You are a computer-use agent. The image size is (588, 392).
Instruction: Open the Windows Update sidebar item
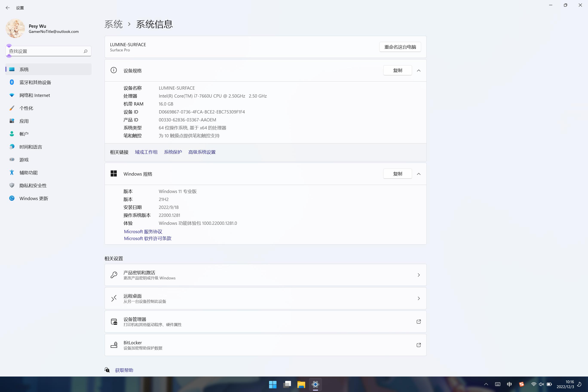pyautogui.click(x=34, y=198)
